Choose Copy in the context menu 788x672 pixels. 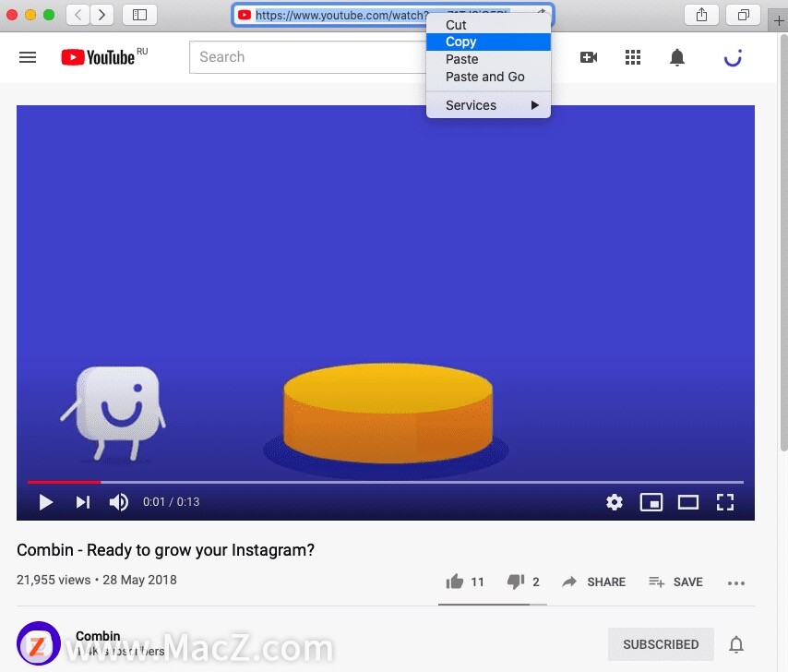488,42
